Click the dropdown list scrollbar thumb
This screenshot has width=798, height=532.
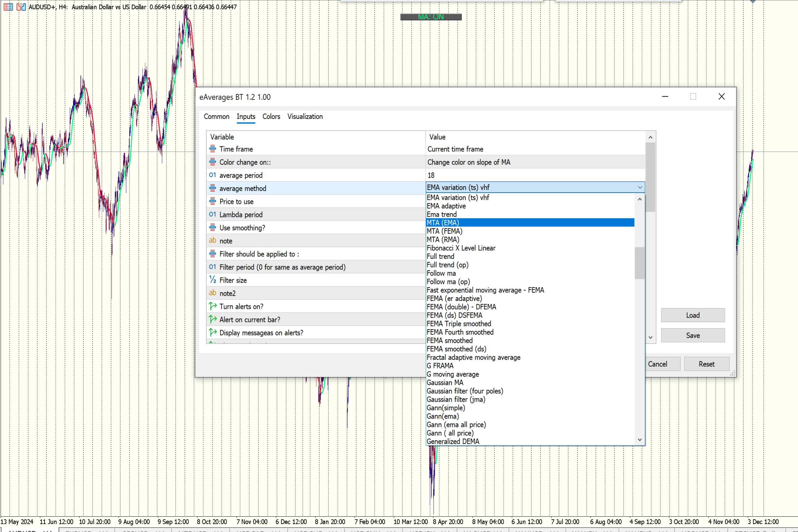click(x=639, y=263)
